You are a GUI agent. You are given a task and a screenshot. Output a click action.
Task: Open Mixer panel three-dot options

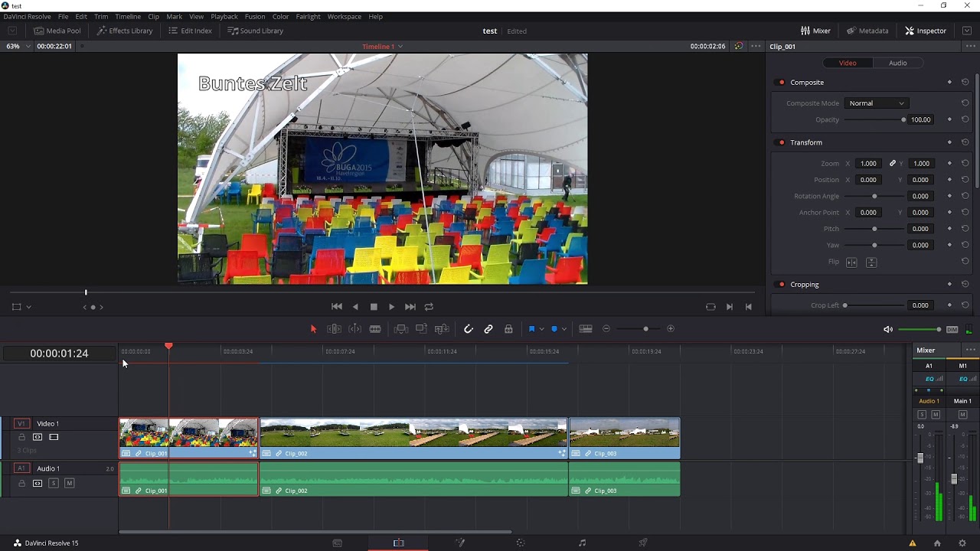coord(970,350)
